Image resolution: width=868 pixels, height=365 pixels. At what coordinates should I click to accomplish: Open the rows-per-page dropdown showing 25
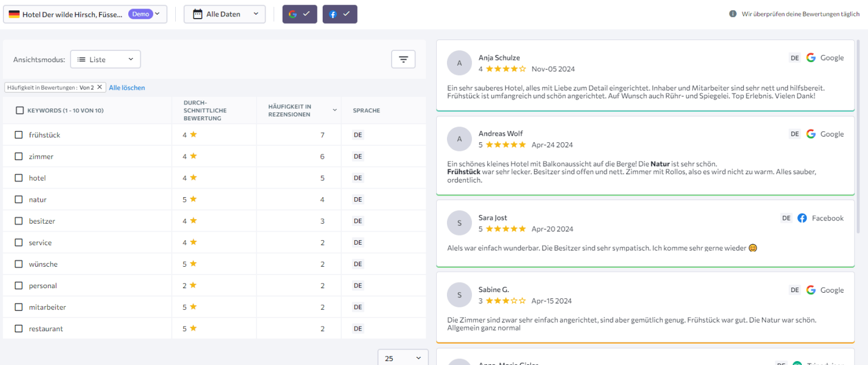(403, 358)
